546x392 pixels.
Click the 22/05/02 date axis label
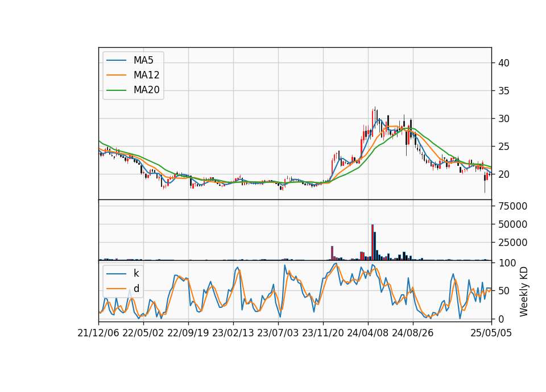(143, 333)
